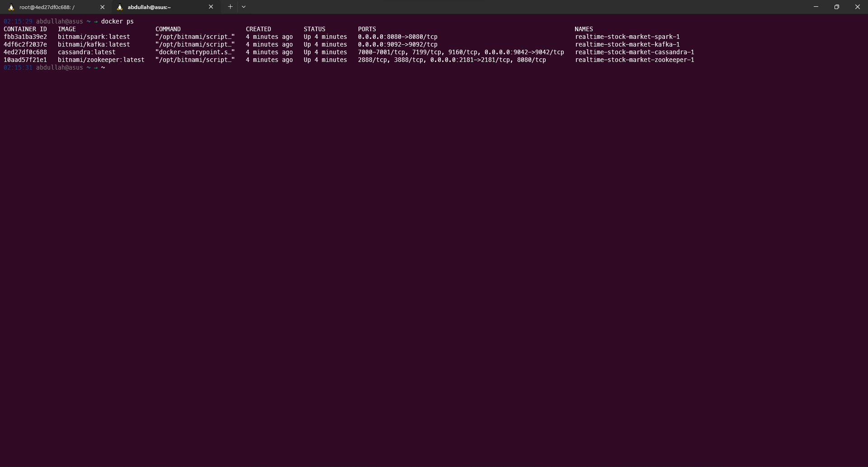Image resolution: width=868 pixels, height=467 pixels.
Task: Close the terminal window
Action: (x=858, y=7)
